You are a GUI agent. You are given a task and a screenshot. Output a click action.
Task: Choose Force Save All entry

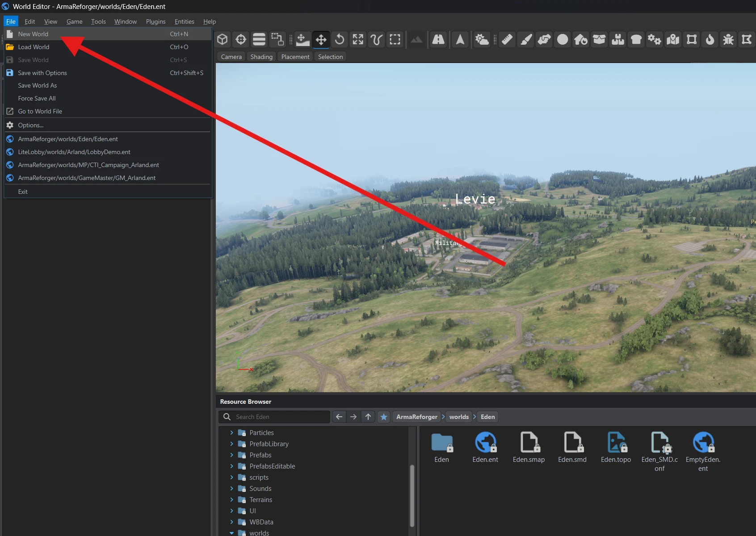point(107,98)
